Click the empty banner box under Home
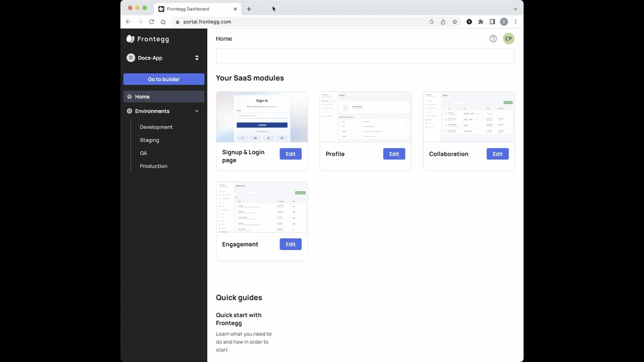This screenshot has height=362, width=644. pos(365,56)
